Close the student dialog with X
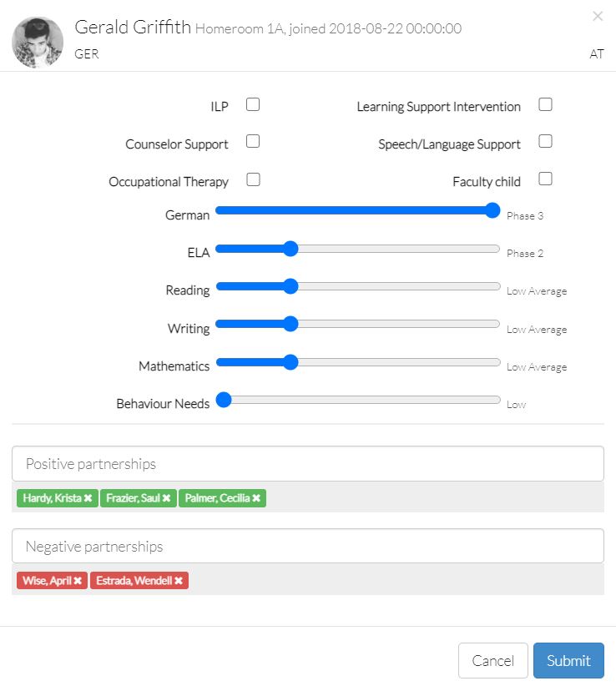The height and width of the screenshot is (686, 616). [598, 16]
